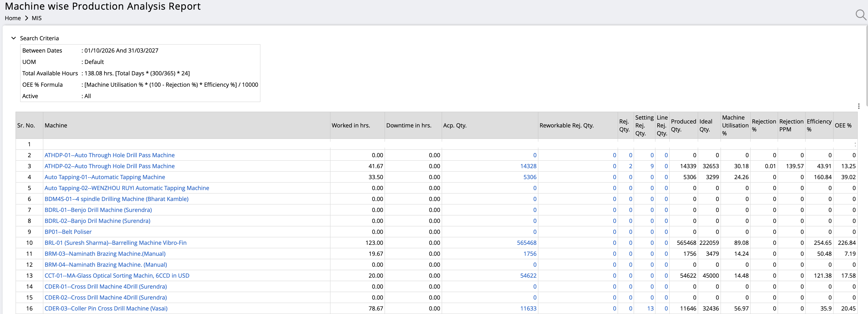Open CCT-01 MA-Glass Optical Sorting link
The image size is (868, 314).
point(117,275)
